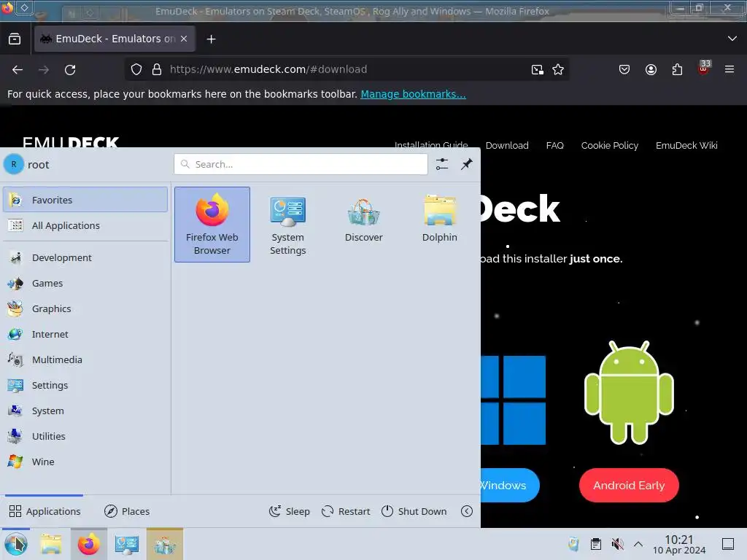
Task: Open Firefox hamburger application menu
Action: [729, 69]
